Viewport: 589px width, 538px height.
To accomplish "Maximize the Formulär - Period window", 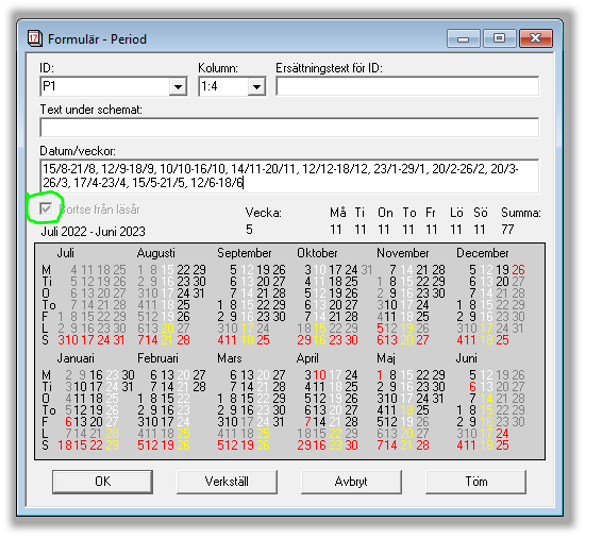I will (x=499, y=39).
